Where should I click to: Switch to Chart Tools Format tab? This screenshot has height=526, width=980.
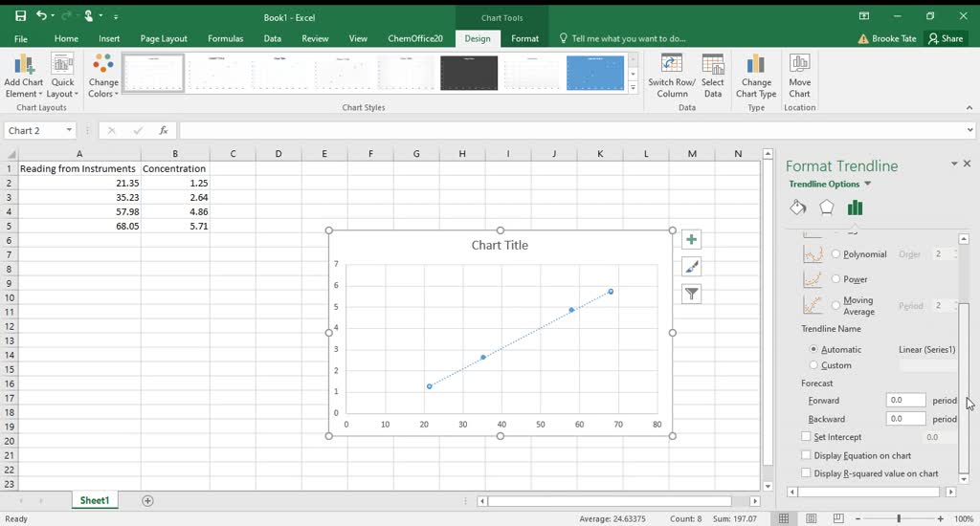[x=524, y=38]
